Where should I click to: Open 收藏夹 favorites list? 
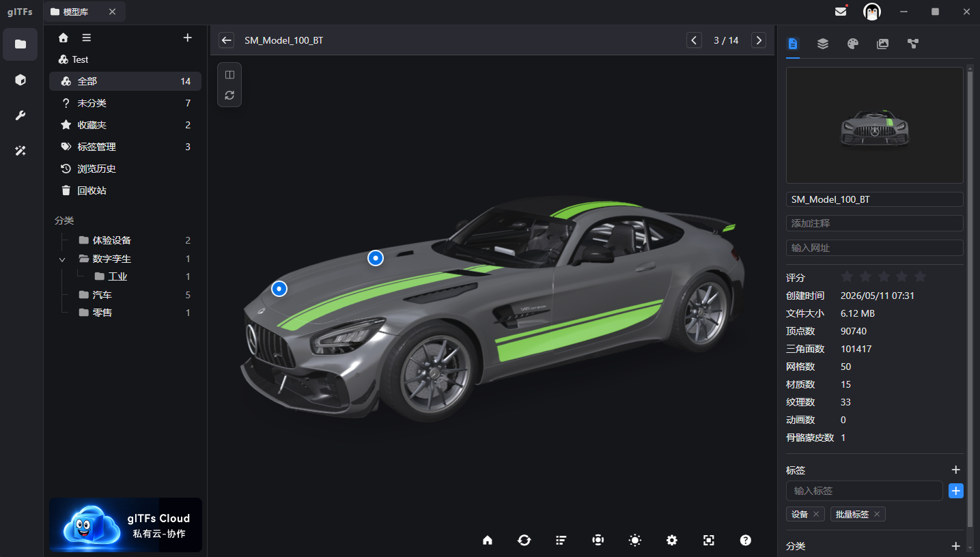[125, 125]
